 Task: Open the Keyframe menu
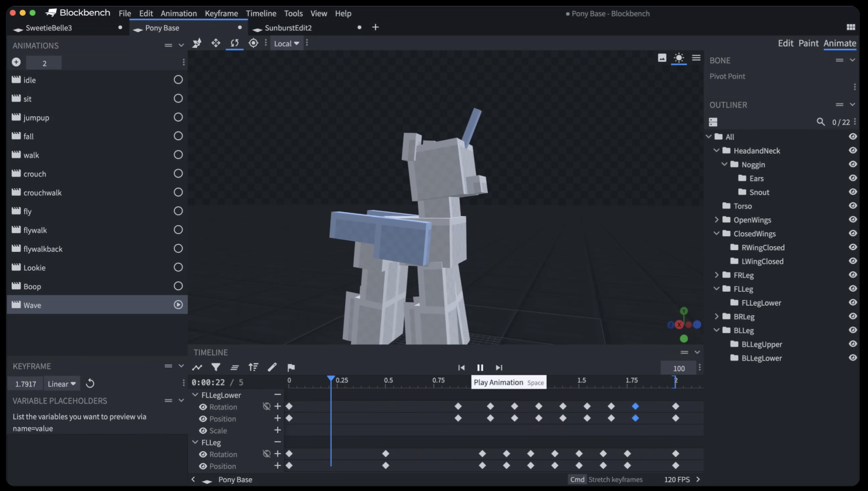(x=221, y=13)
